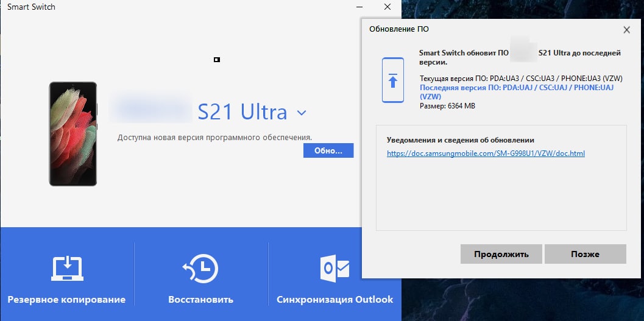This screenshot has height=321, width=644.
Task: Close the Обновление ПО dialog
Action: coord(627,30)
